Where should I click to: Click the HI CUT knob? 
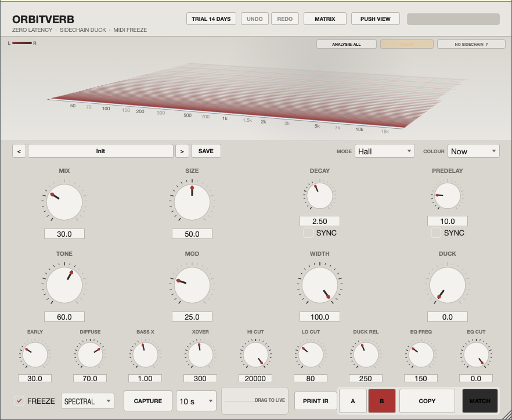click(x=255, y=354)
